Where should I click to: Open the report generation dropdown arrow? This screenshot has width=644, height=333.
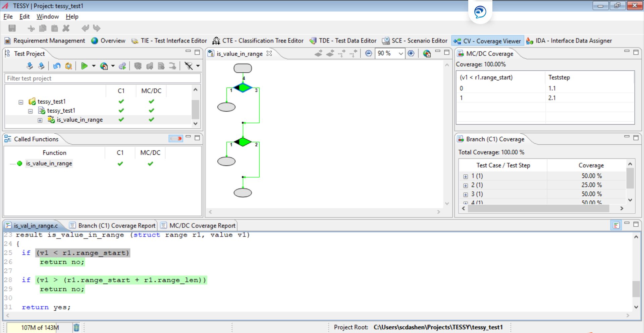(113, 66)
